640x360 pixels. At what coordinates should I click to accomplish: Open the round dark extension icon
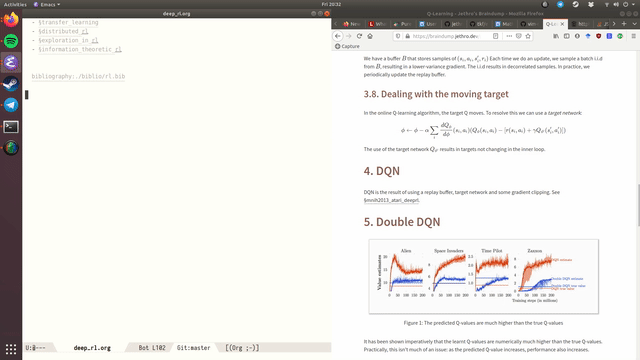(x=577, y=36)
